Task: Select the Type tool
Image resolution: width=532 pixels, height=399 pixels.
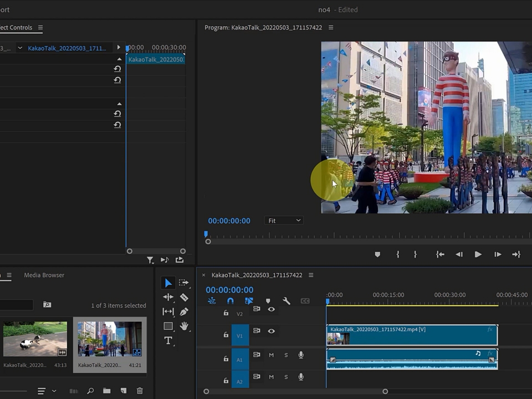Action: pyautogui.click(x=168, y=340)
